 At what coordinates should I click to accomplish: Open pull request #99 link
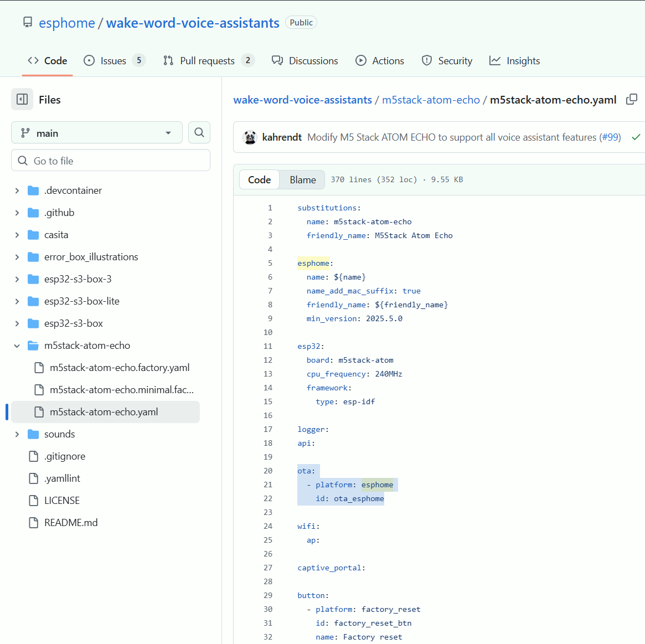(x=610, y=137)
